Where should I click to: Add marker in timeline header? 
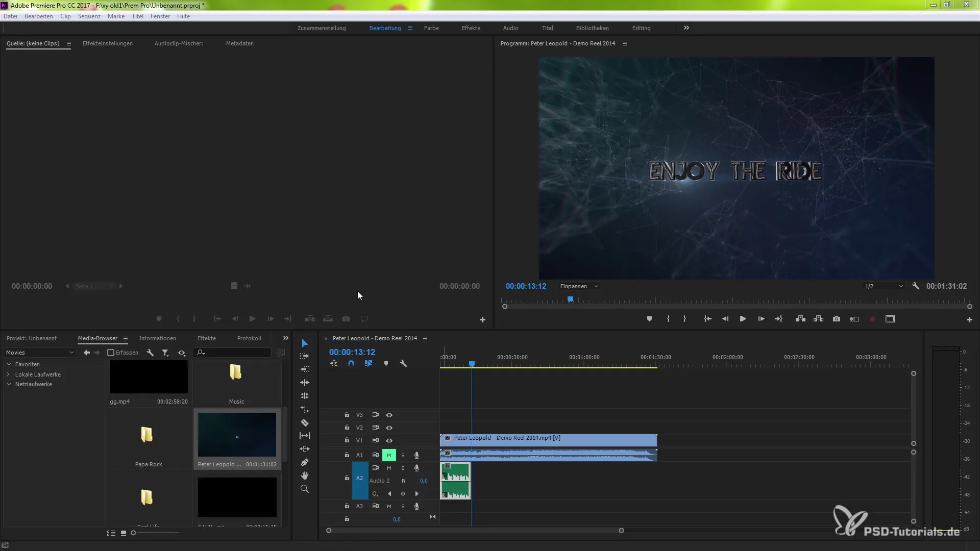point(386,364)
